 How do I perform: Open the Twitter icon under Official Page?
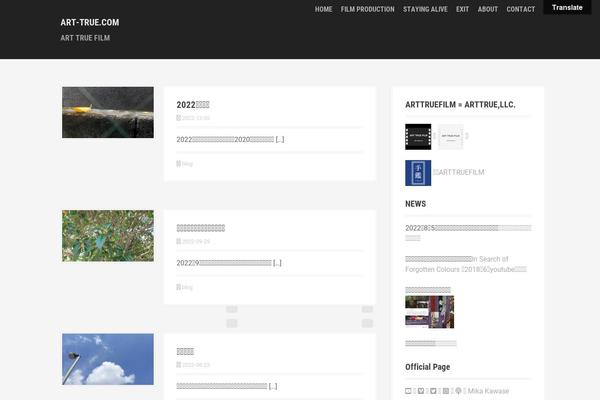point(433,391)
